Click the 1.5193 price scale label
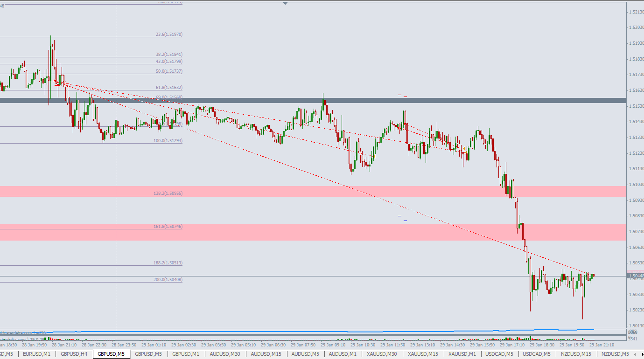 pos(637,43)
